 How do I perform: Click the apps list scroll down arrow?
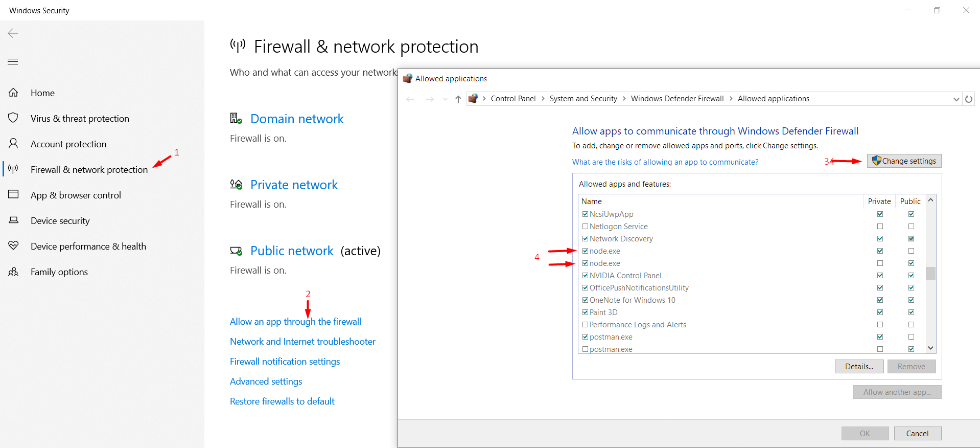point(930,348)
